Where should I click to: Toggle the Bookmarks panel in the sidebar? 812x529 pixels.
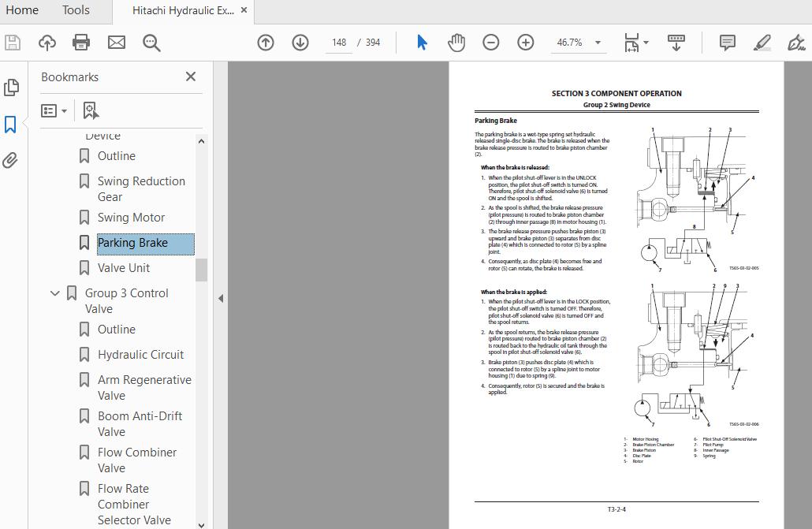tap(11, 124)
